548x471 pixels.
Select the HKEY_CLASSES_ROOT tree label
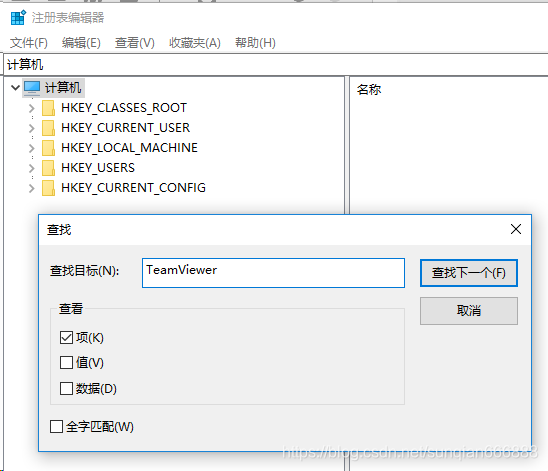124,108
